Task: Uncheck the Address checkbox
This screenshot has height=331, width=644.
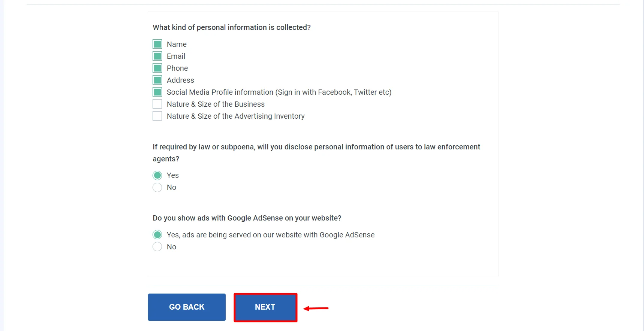Action: coord(157,80)
